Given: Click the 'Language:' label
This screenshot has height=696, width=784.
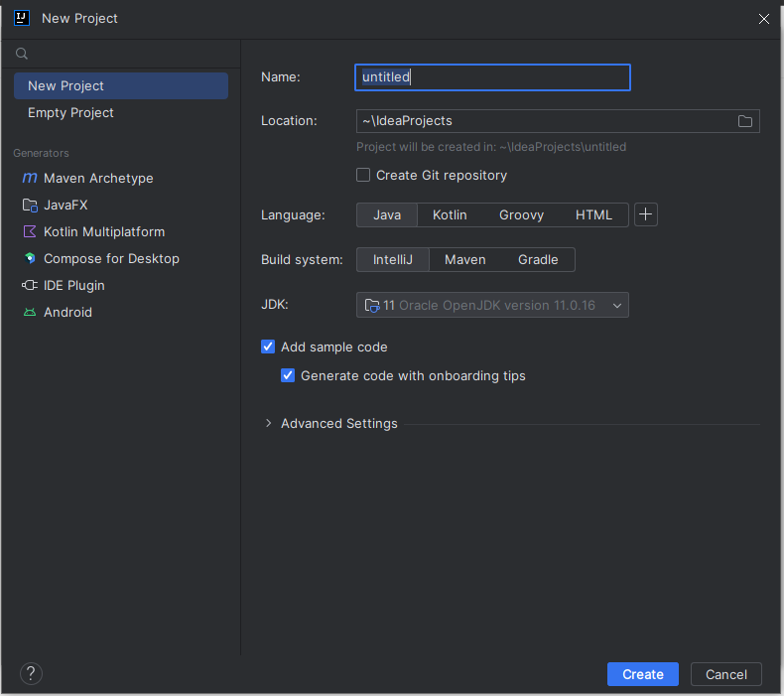Looking at the screenshot, I should [293, 215].
